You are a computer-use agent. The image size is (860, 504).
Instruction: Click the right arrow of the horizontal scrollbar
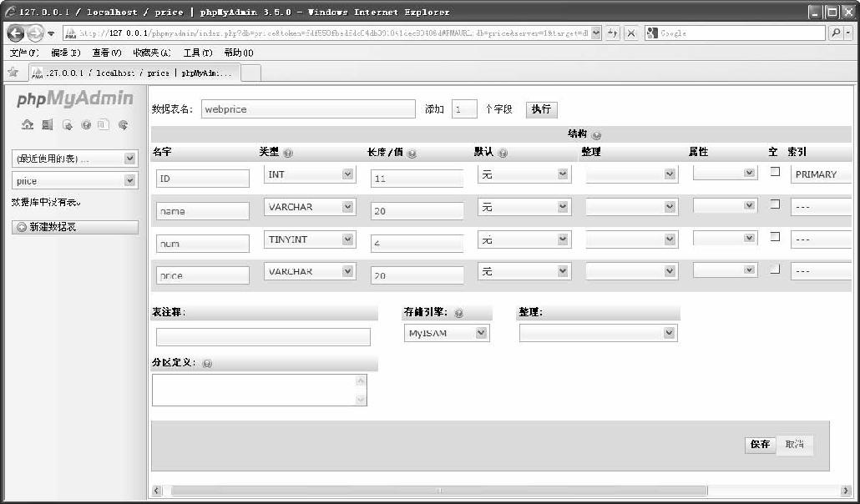coord(845,491)
